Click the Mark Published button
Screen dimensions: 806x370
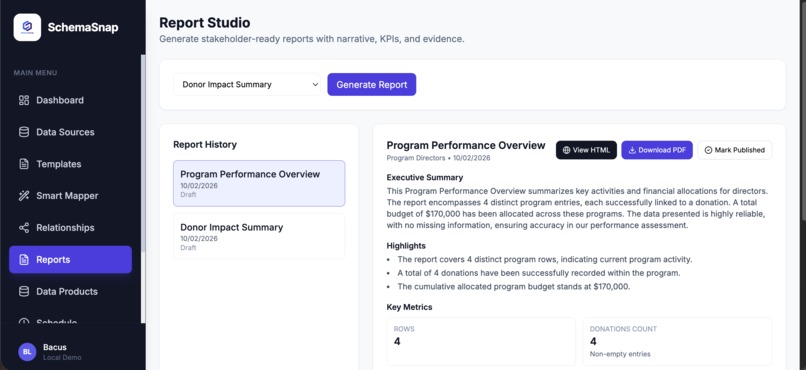[735, 150]
